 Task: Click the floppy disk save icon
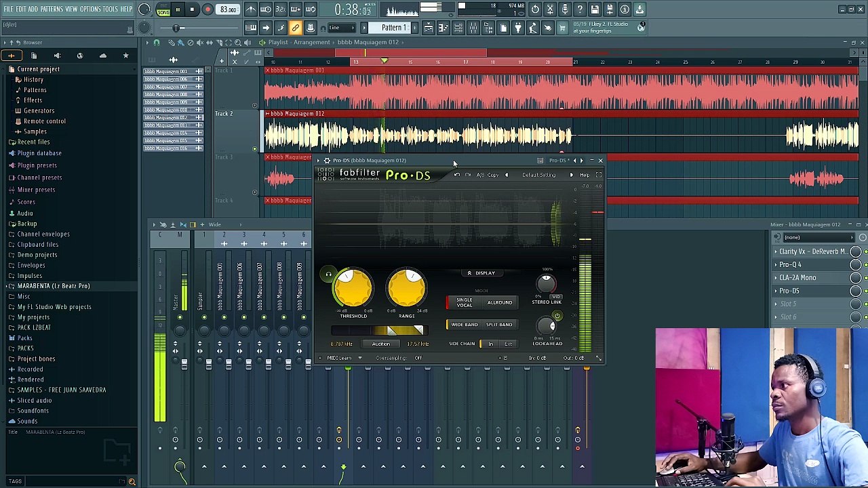tap(595, 9)
